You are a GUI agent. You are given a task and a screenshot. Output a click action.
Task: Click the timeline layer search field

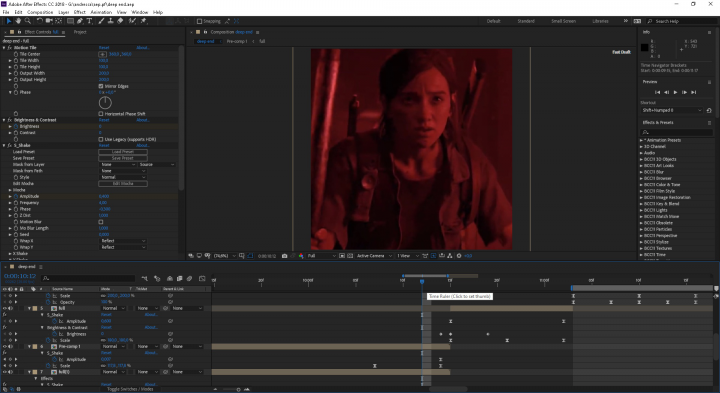point(89,278)
